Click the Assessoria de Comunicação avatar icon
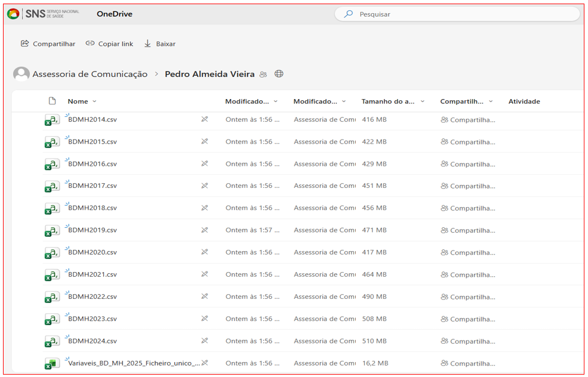The height and width of the screenshot is (377, 588). point(21,74)
